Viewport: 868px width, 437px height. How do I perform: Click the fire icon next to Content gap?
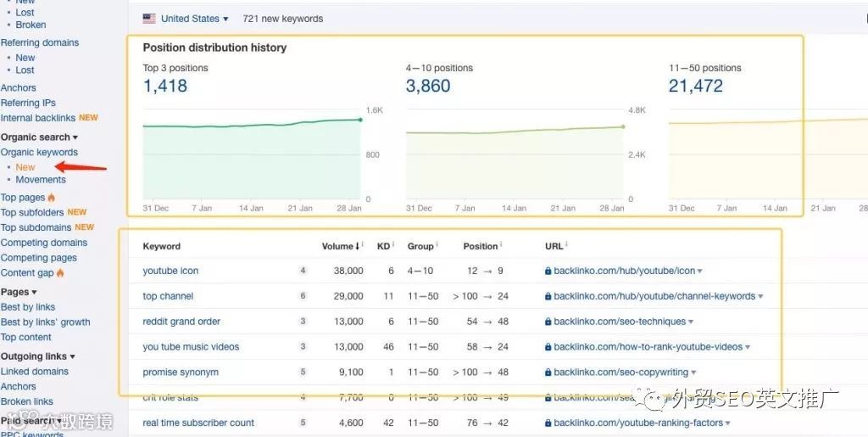pyautogui.click(x=60, y=272)
